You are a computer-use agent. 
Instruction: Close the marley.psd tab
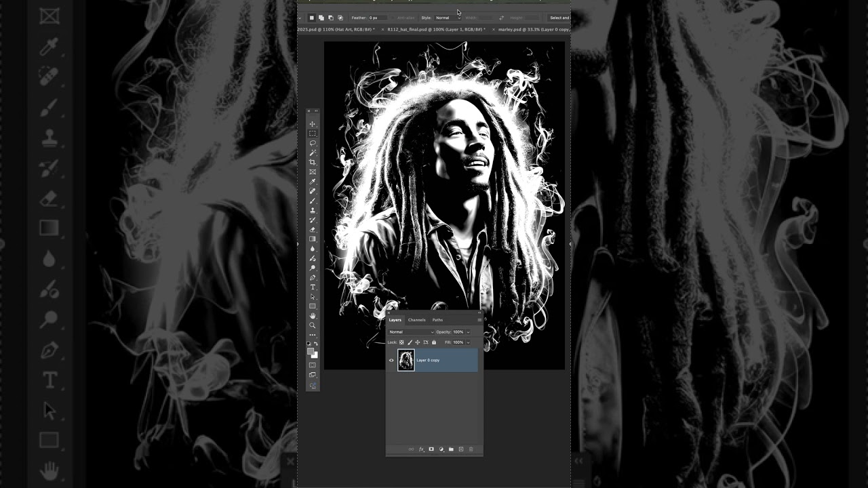[x=494, y=30]
